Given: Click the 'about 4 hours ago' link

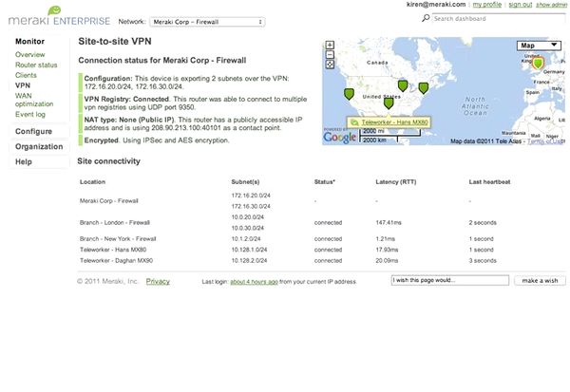Looking at the screenshot, I should [254, 282].
